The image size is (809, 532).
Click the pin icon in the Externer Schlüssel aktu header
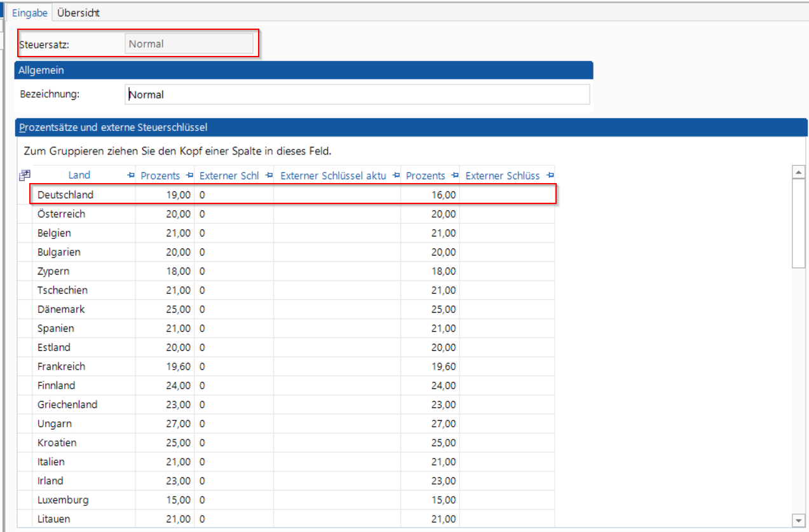click(x=396, y=175)
